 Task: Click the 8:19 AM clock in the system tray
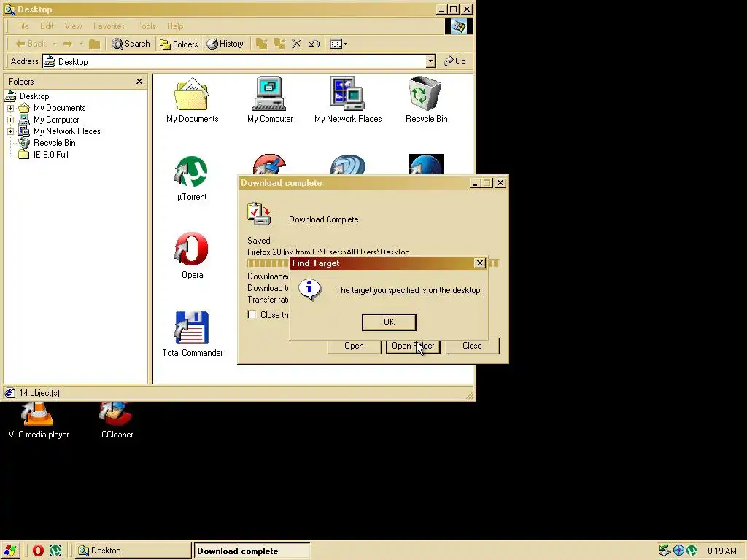(x=721, y=551)
